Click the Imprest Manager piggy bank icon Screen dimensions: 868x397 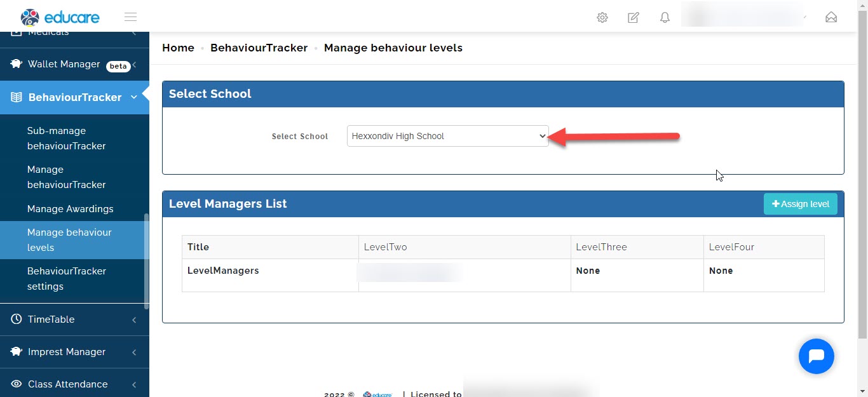(17, 352)
